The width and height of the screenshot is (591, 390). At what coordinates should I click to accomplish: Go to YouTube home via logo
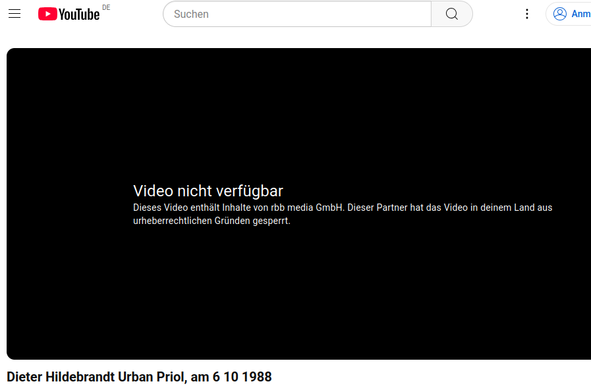(x=69, y=14)
